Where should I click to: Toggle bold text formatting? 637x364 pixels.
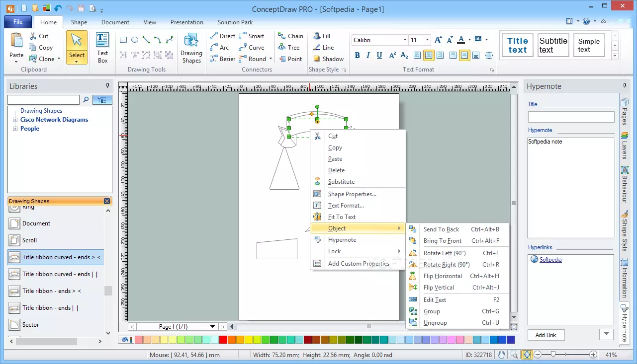(x=357, y=55)
